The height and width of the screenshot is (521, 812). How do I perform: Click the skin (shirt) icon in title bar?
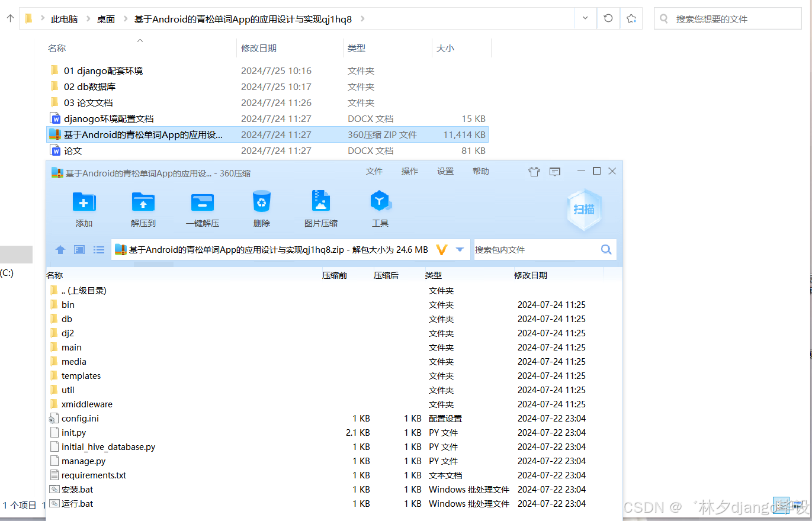pyautogui.click(x=534, y=172)
